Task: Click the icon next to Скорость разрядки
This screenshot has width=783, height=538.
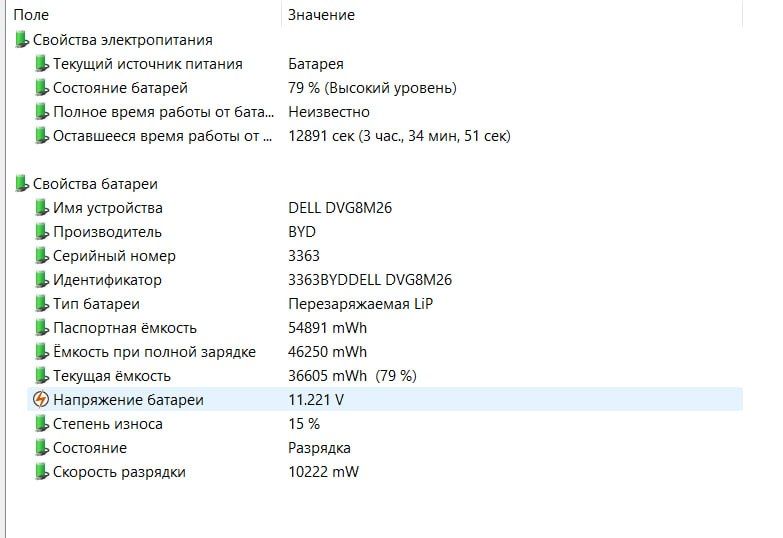Action: point(41,472)
